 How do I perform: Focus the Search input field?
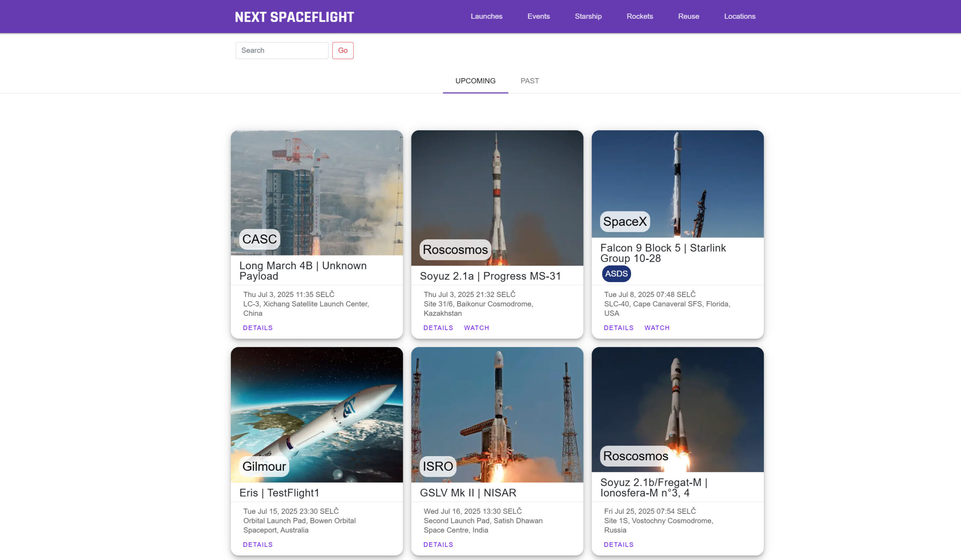click(x=282, y=50)
